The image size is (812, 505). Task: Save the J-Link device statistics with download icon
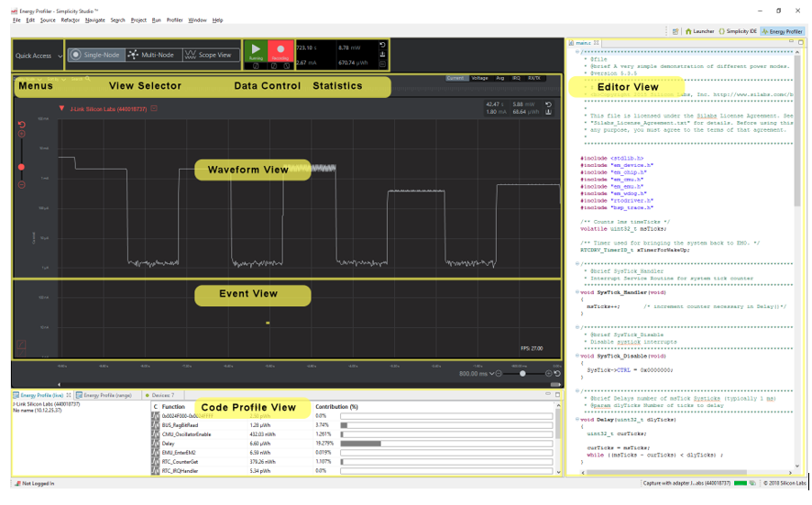coord(548,112)
